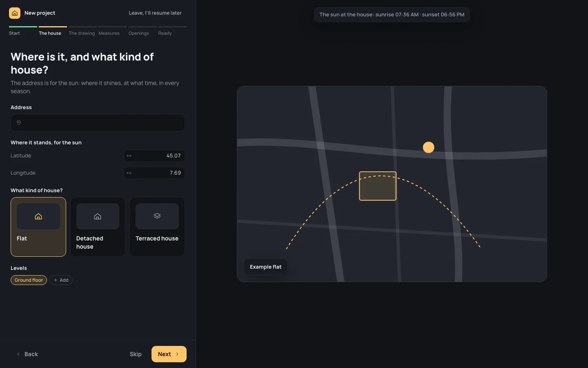
Task: Click the Longitude horizontal arrows icon
Action: pos(129,173)
